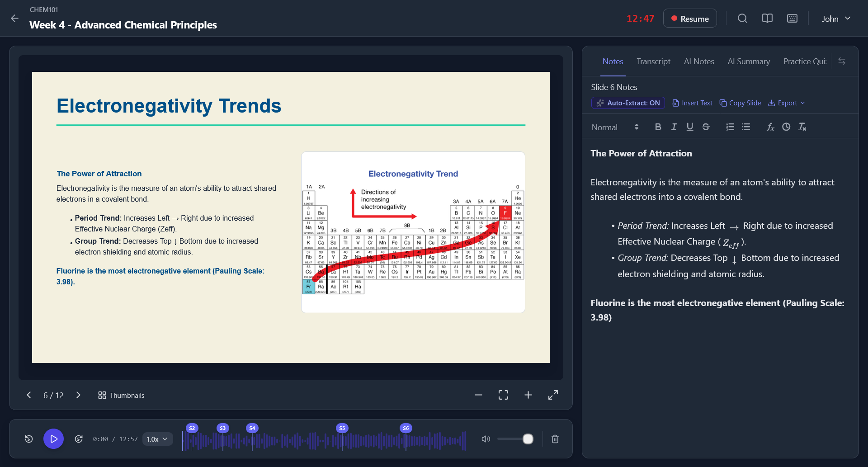The height and width of the screenshot is (467, 868).
Task: Insert a formula with fx icon
Action: click(770, 127)
